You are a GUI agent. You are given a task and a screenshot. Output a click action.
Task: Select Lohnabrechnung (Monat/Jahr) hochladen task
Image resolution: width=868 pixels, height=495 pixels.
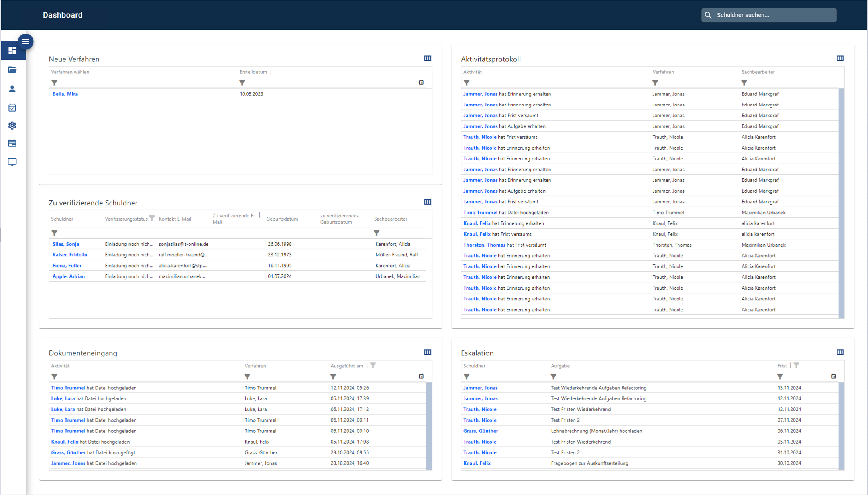point(596,431)
